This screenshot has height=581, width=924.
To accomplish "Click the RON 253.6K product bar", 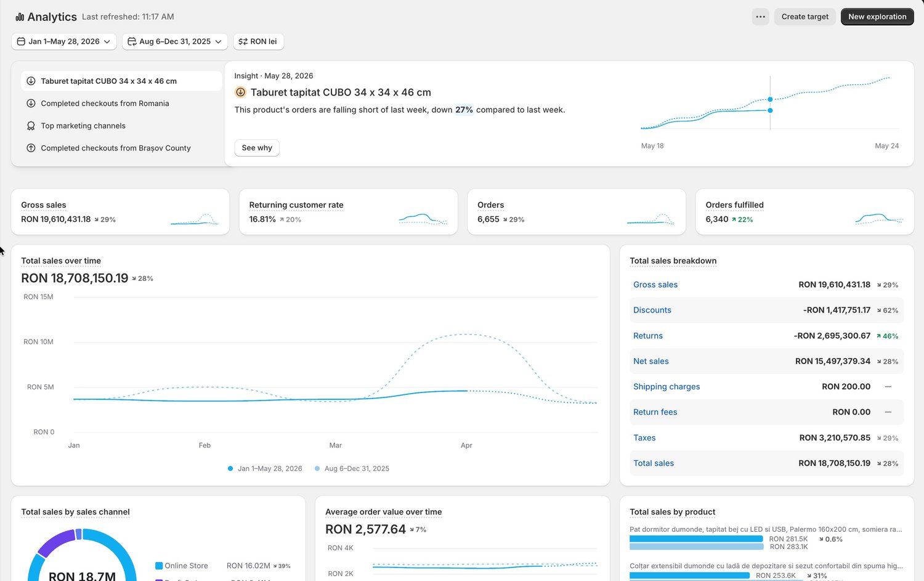I will (x=689, y=575).
